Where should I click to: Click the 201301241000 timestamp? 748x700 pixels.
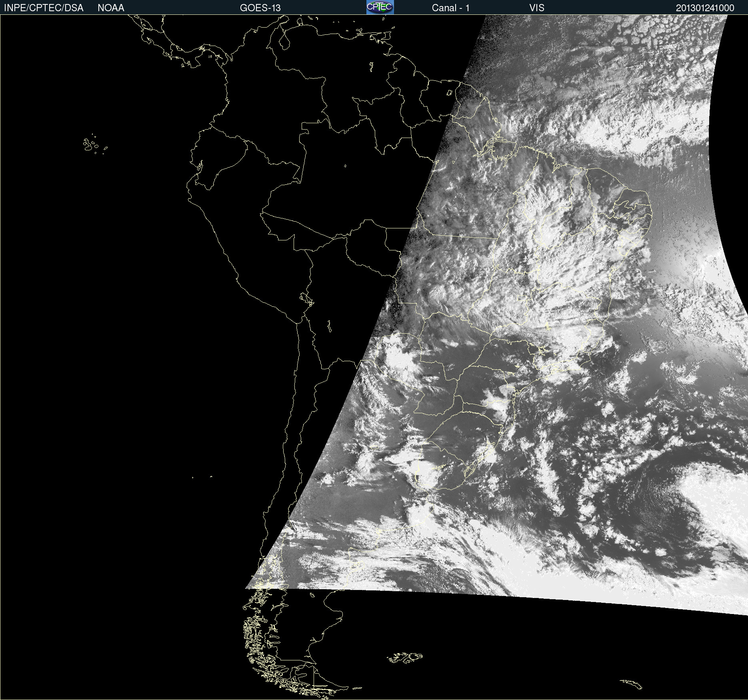point(705,8)
